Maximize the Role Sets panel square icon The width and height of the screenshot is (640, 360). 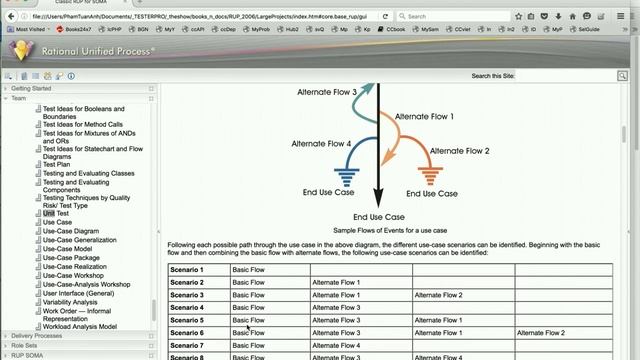point(151,346)
